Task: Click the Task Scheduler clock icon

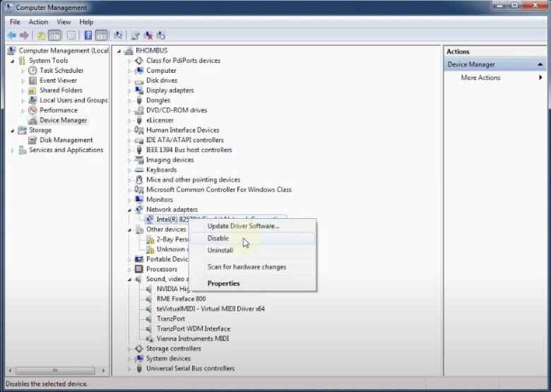Action: coord(32,70)
